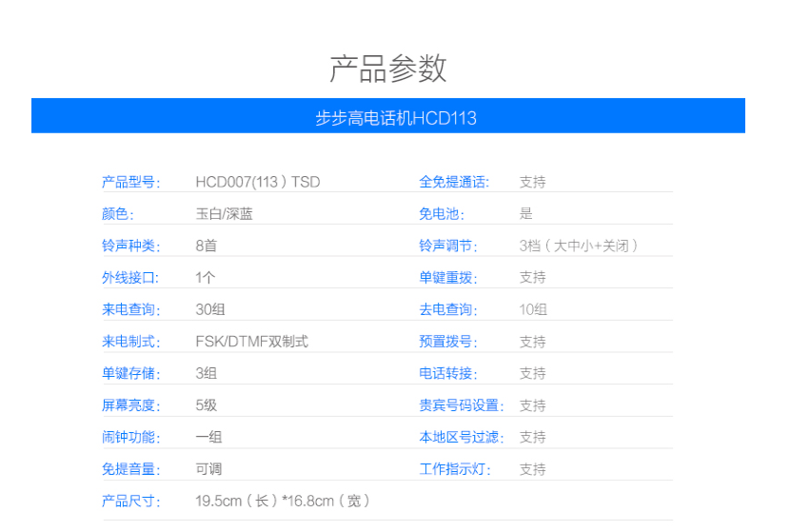Click the value 3组
810x532 pixels.
point(207,373)
